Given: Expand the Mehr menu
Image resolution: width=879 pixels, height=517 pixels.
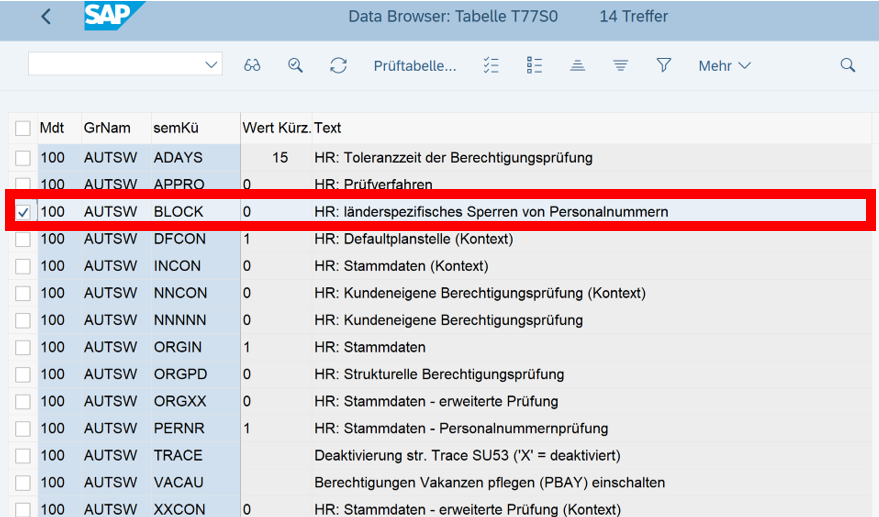Looking at the screenshot, I should point(724,66).
